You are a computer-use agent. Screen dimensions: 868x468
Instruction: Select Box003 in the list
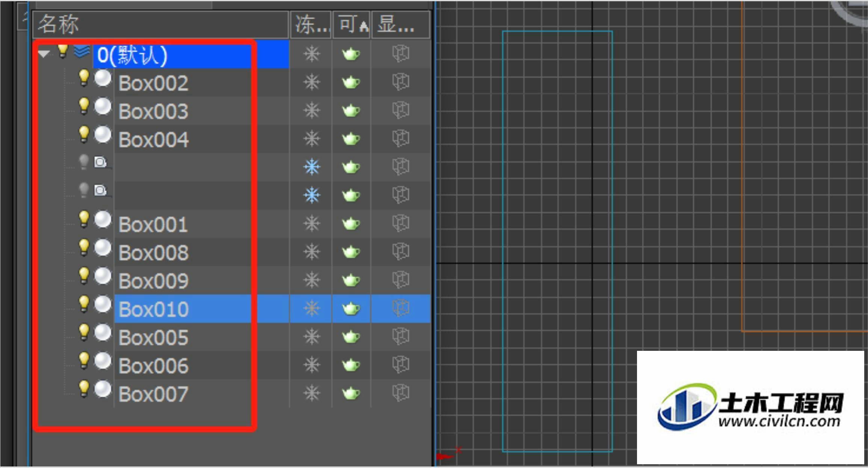point(153,111)
